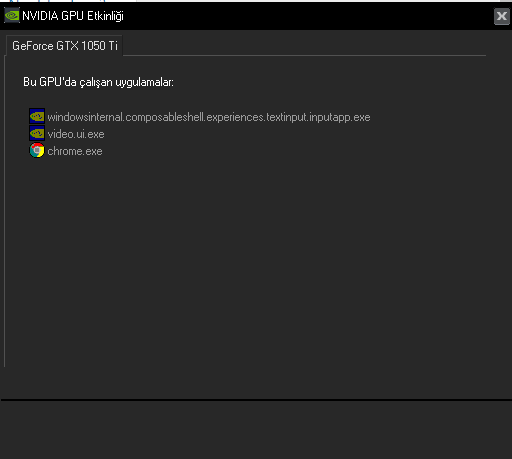Click the NVIDIA icon next to video.ui.exe
512x459 pixels.
(x=37, y=133)
